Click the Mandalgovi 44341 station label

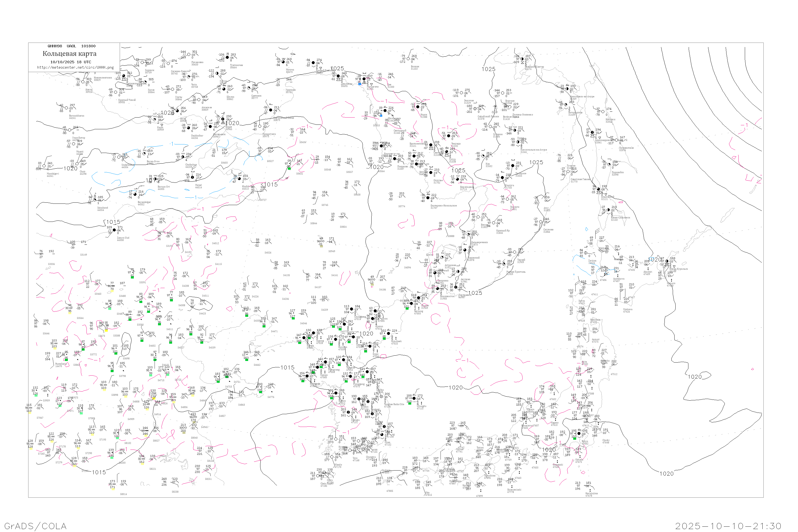tap(53, 175)
